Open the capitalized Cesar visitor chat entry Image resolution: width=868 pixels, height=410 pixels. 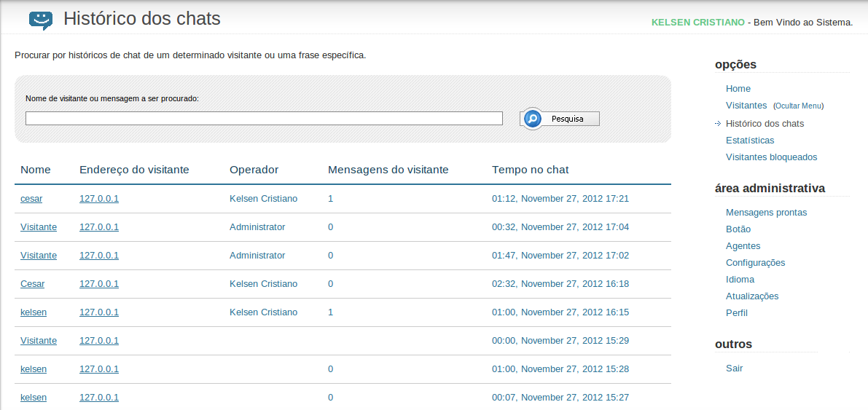pos(32,284)
